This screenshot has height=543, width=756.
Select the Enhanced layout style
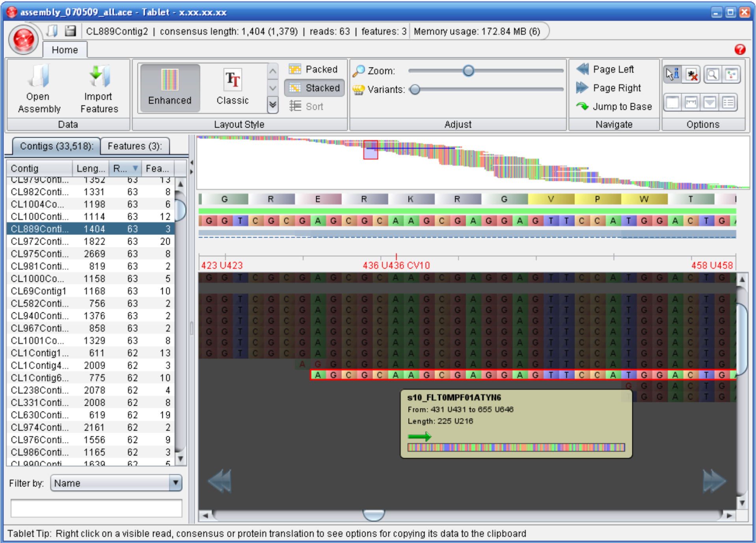coord(169,88)
